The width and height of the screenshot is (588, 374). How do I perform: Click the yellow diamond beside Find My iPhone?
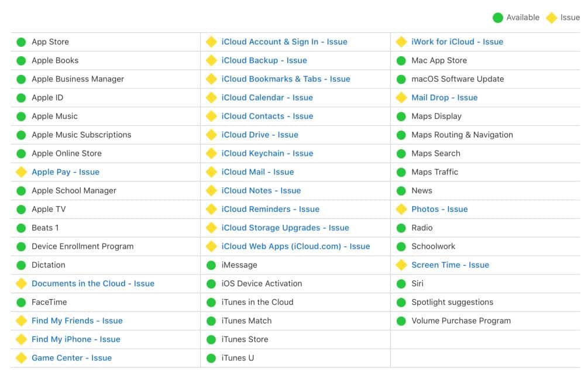coord(22,339)
